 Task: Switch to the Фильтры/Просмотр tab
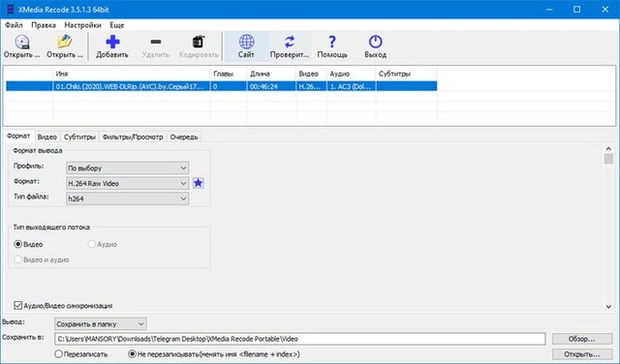coord(133,137)
